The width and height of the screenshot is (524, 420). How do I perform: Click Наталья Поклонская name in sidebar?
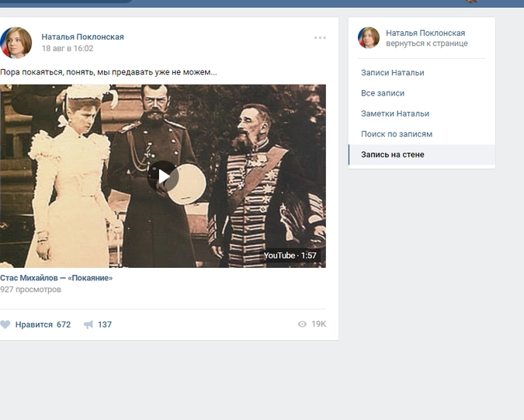click(x=425, y=33)
